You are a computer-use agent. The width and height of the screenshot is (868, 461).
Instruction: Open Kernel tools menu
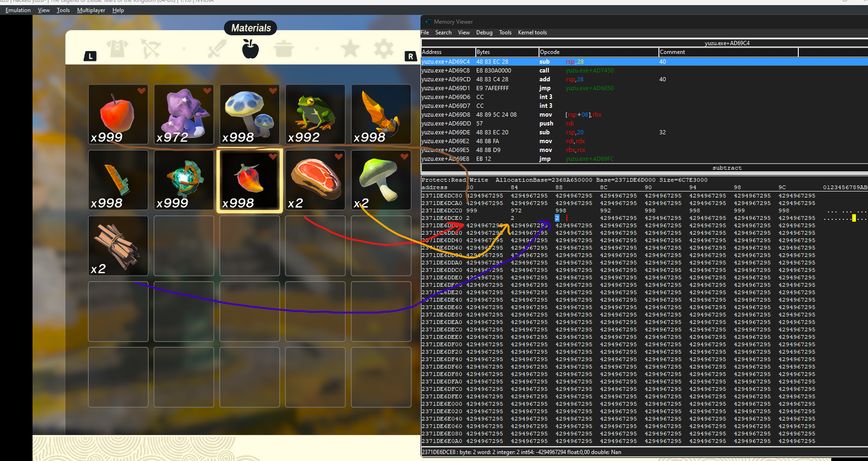(533, 33)
